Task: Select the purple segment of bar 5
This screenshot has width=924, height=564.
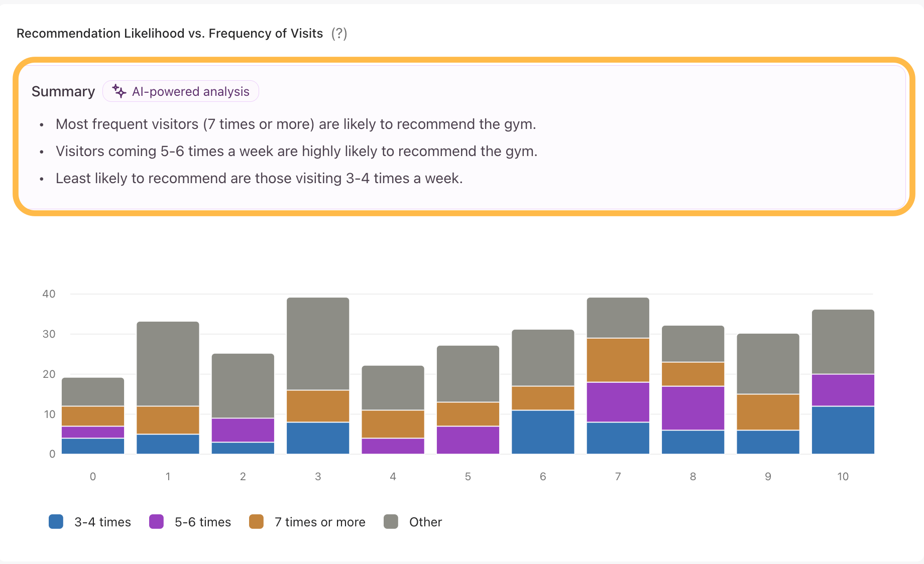Action: point(468,440)
